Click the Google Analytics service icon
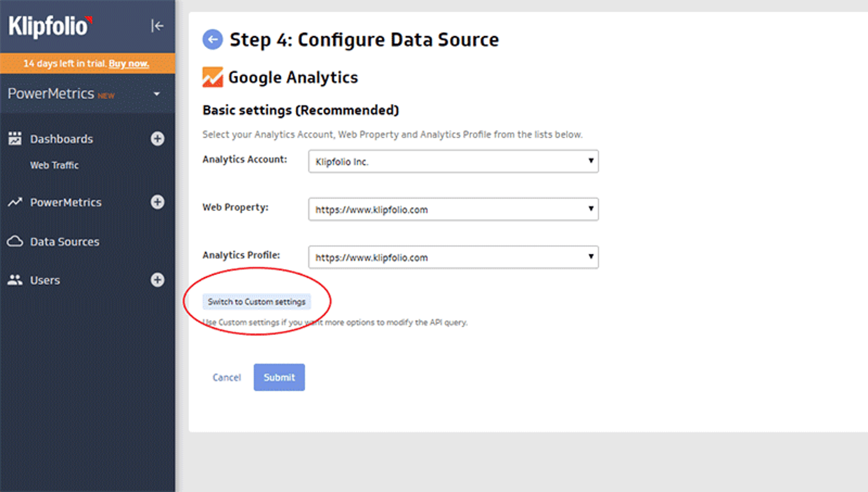The width and height of the screenshot is (868, 492). click(212, 77)
